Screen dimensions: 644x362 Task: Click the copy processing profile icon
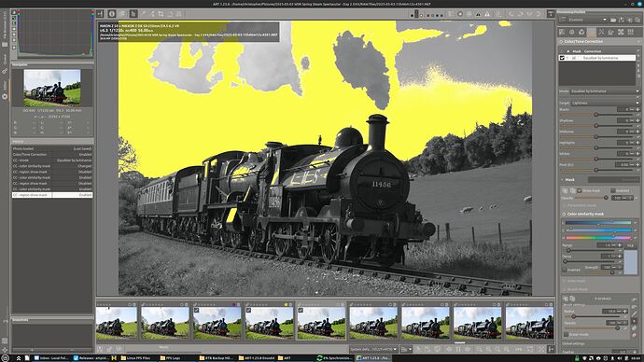630,20
